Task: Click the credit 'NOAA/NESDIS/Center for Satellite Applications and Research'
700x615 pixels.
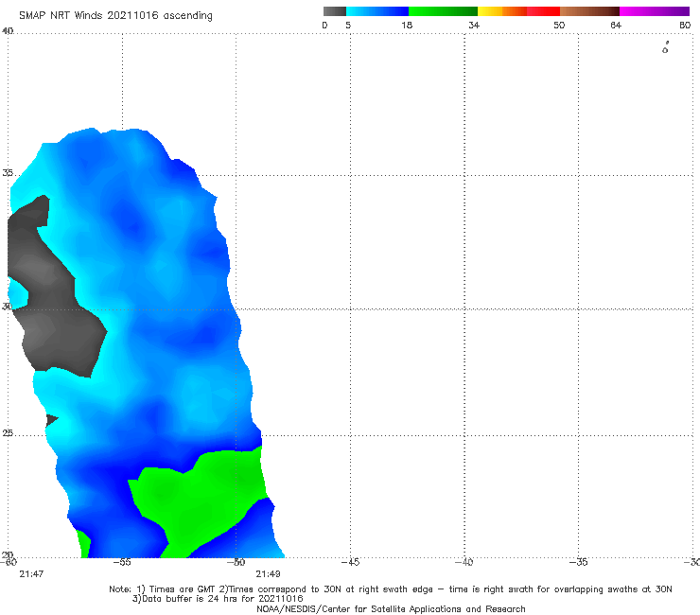Action: pyautogui.click(x=391, y=608)
